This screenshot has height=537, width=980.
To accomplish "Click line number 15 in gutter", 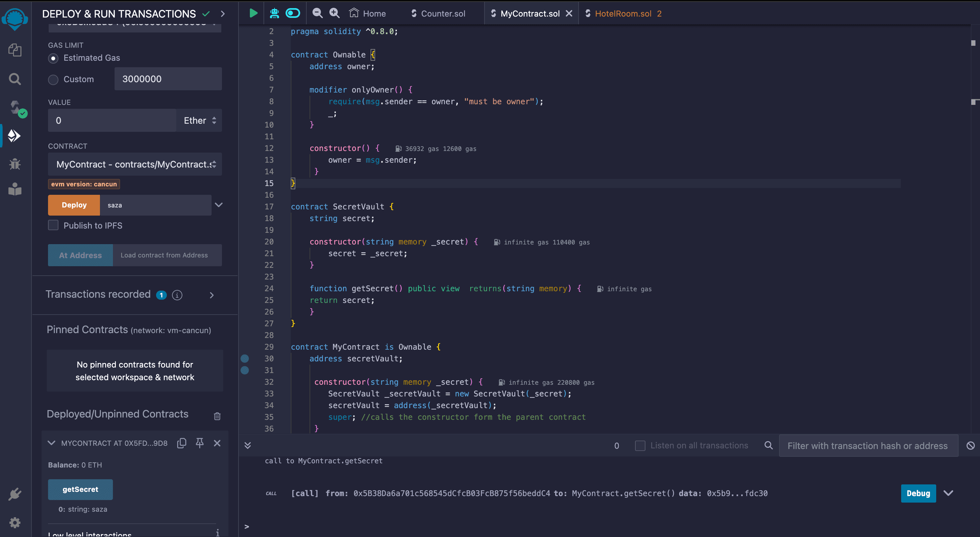I will pos(269,183).
